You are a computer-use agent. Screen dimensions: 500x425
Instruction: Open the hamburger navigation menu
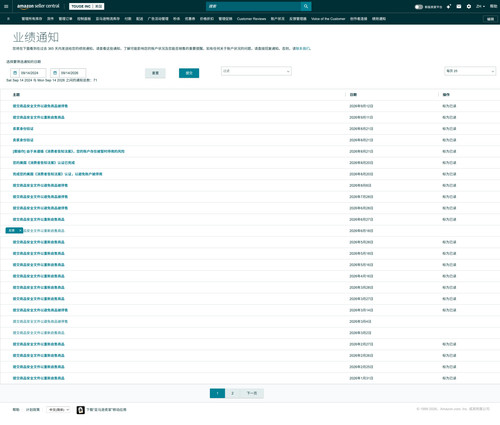coord(6,6)
